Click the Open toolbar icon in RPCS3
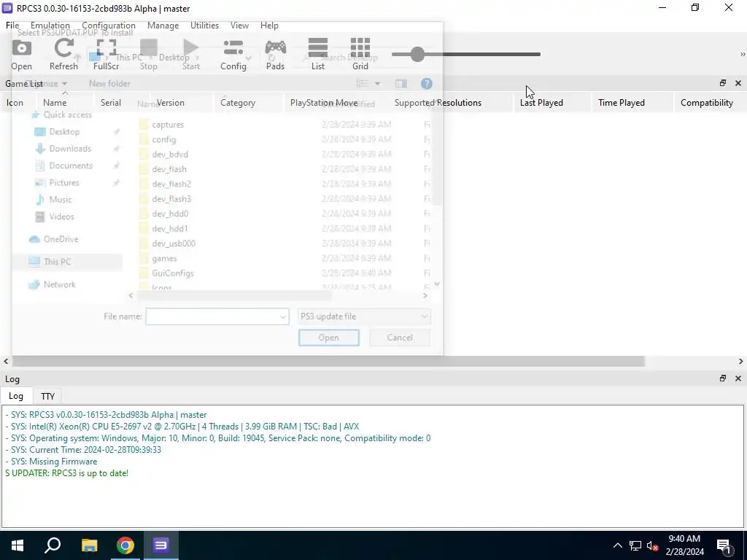This screenshot has width=747, height=560. pyautogui.click(x=21, y=54)
